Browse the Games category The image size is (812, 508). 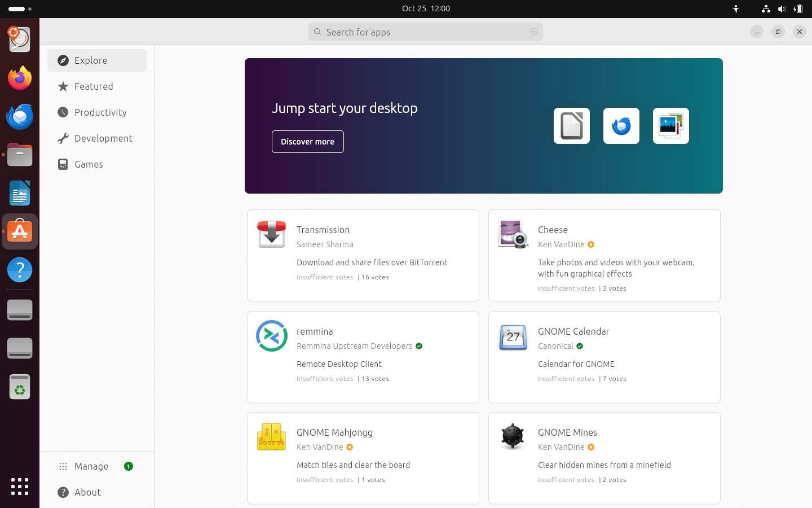(97, 164)
